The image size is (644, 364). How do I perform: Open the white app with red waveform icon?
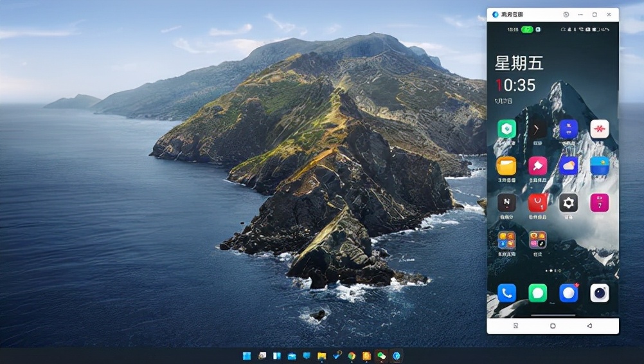coord(599,129)
